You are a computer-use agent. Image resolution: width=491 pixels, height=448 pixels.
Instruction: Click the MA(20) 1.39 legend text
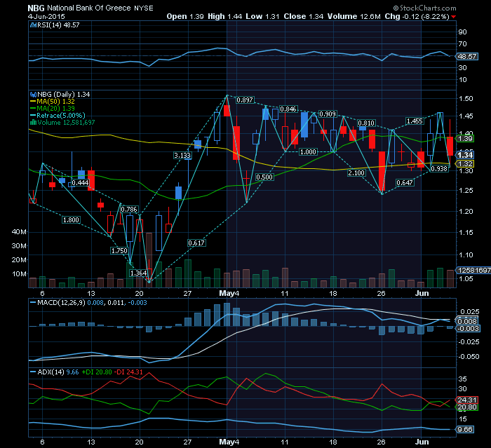55,109
